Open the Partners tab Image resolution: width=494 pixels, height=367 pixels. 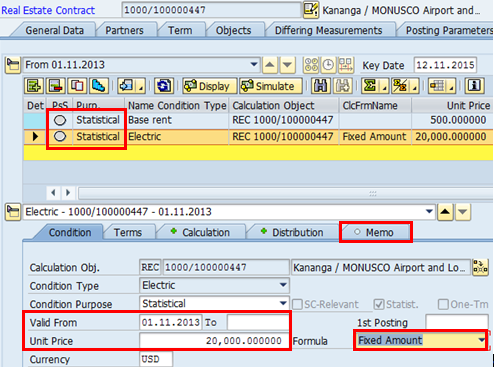[x=124, y=30]
